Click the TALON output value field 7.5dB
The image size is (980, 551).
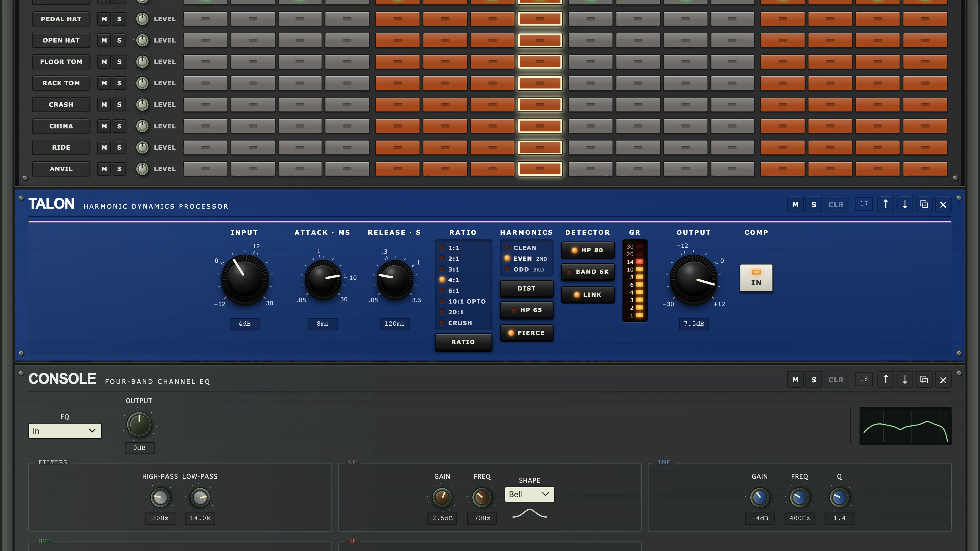(694, 324)
